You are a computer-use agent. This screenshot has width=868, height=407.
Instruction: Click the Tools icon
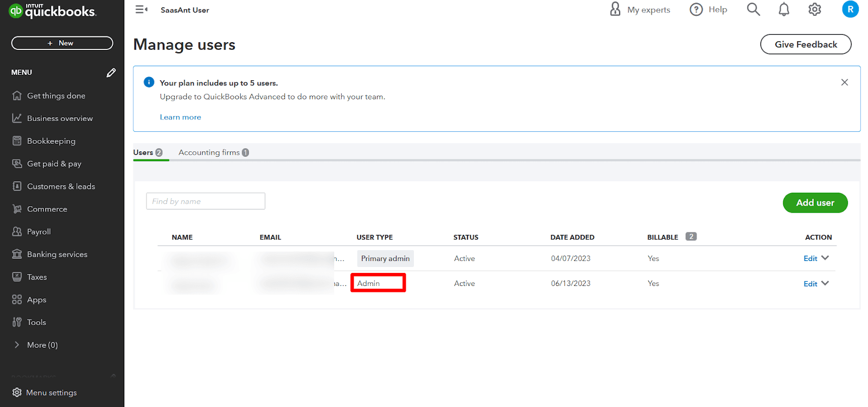(17, 322)
